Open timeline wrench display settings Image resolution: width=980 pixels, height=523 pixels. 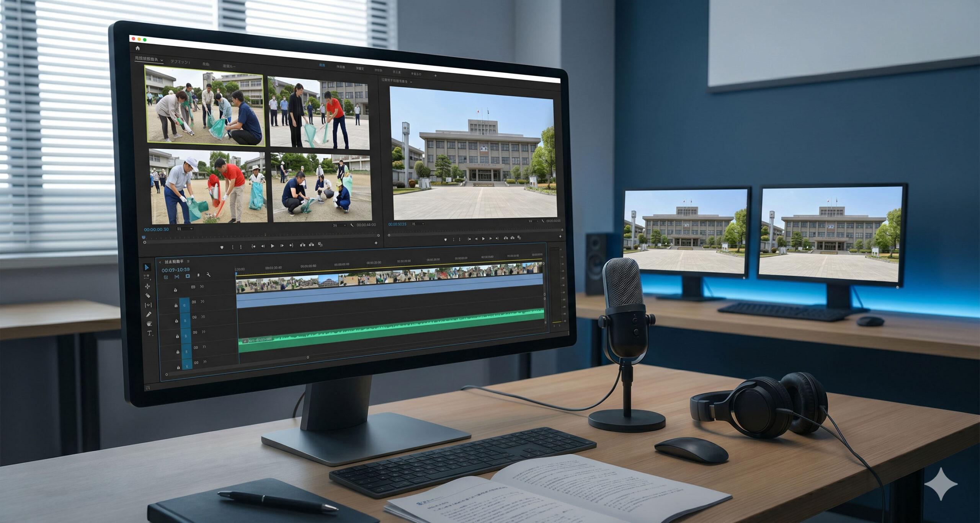coord(208,275)
